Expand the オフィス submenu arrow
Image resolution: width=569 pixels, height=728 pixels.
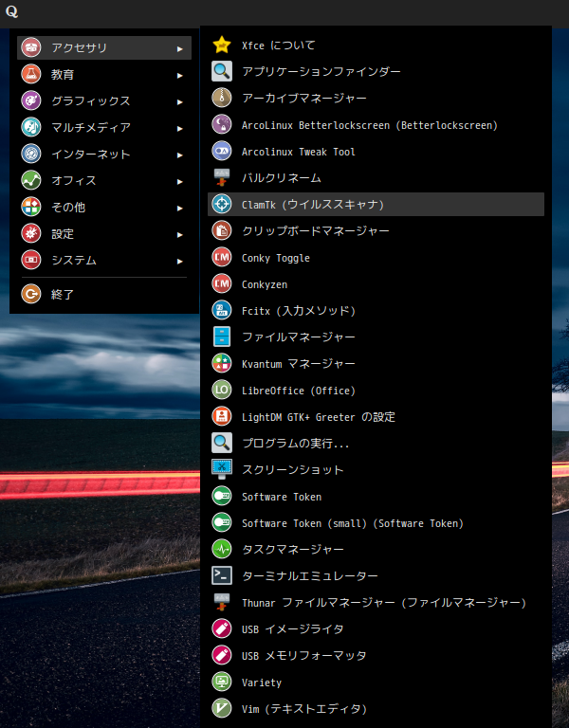(180, 182)
